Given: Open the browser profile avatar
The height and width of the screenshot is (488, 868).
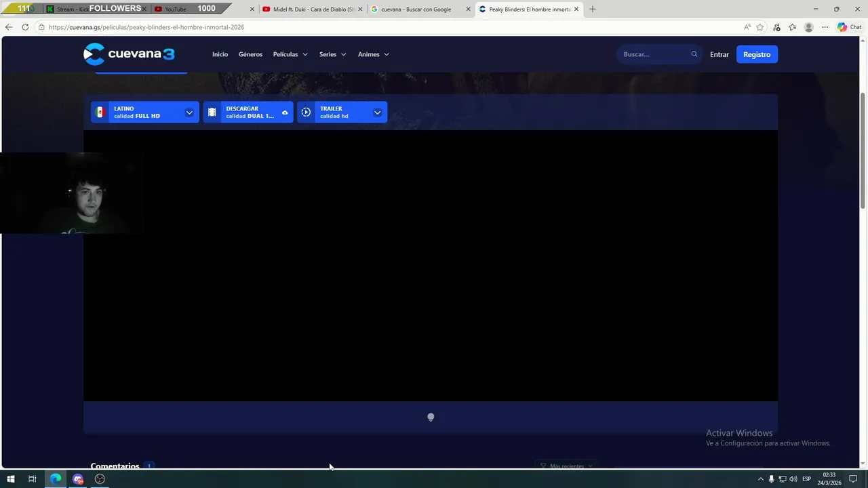Looking at the screenshot, I should click(x=808, y=27).
